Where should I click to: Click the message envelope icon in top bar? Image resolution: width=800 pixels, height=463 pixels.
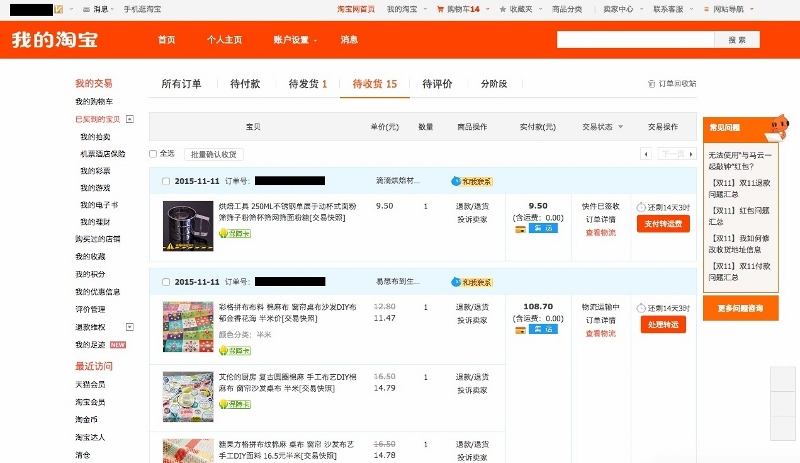(86, 9)
